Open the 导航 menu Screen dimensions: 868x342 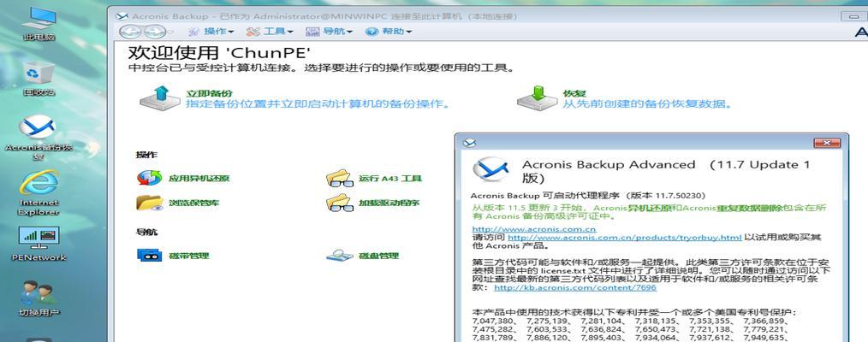(330, 32)
